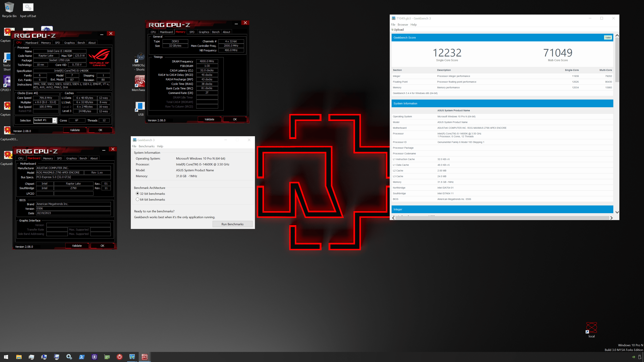
Task: Click the Core Speed value 799.8 MHz
Action: point(46,98)
